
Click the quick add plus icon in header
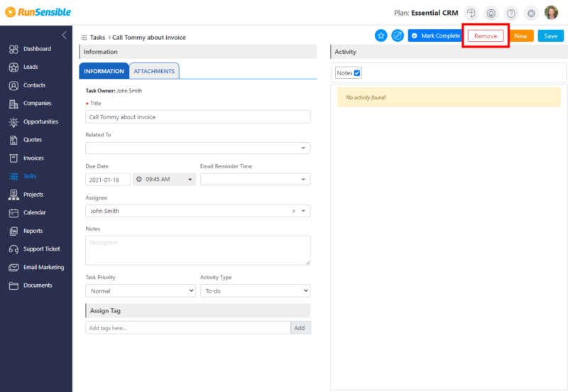pos(471,13)
